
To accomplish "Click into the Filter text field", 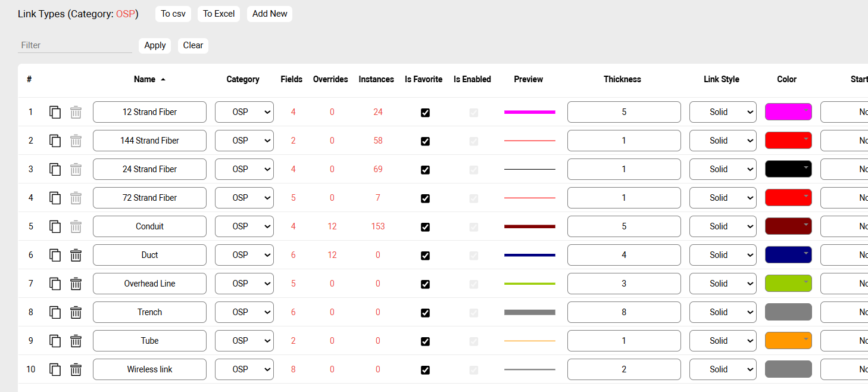I will point(75,45).
